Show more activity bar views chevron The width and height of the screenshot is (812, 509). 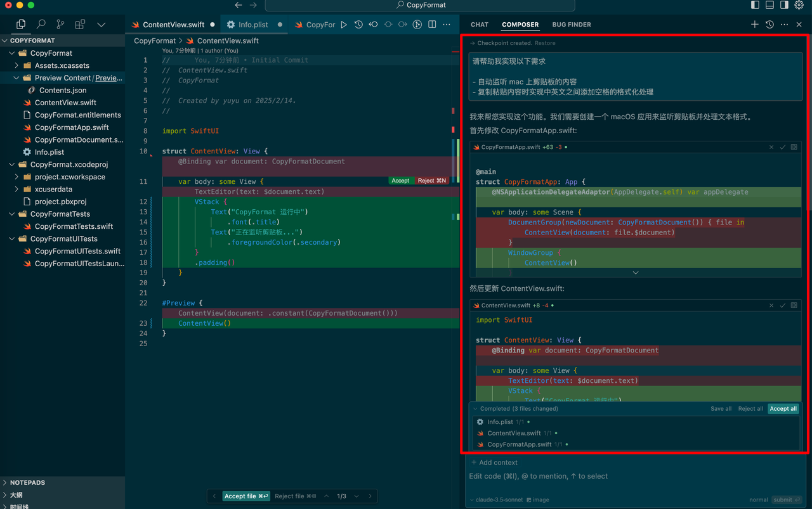[101, 24]
